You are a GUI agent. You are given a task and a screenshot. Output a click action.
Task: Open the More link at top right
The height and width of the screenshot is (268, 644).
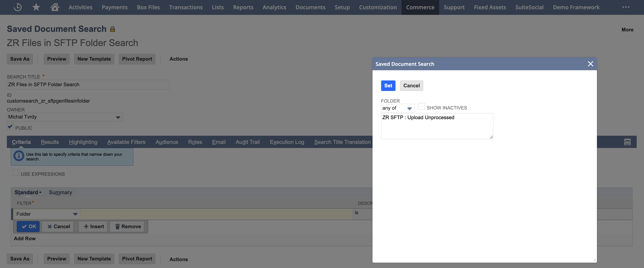[x=627, y=29]
